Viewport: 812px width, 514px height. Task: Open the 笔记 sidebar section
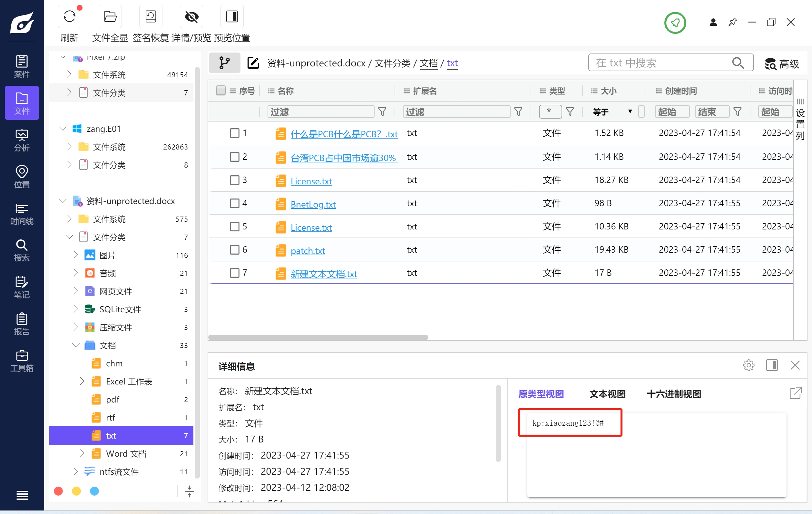(x=22, y=287)
